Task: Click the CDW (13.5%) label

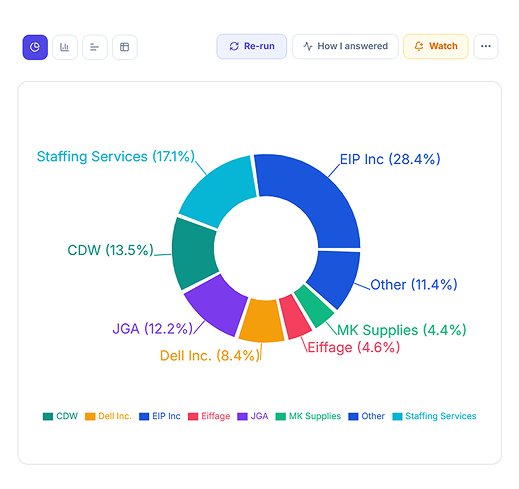Action: [110, 250]
